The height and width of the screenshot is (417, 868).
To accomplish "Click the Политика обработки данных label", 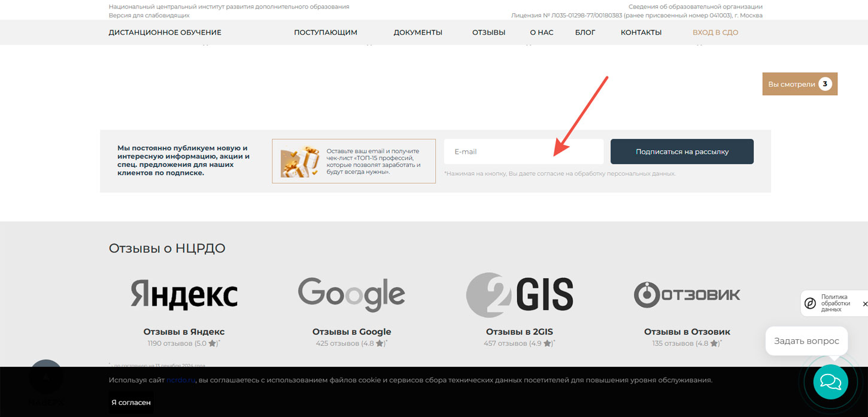I will pos(836,303).
